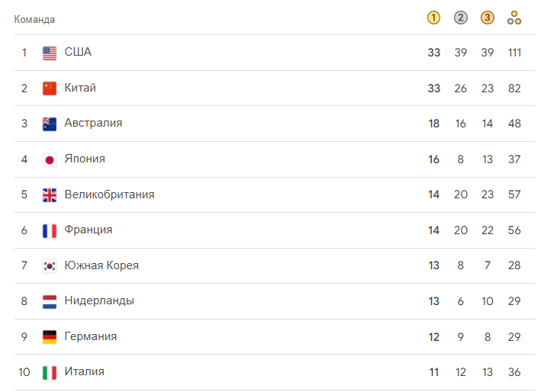This screenshot has width=557, height=392.
Task: Click the Netherlands flag icon
Action: pos(50,301)
